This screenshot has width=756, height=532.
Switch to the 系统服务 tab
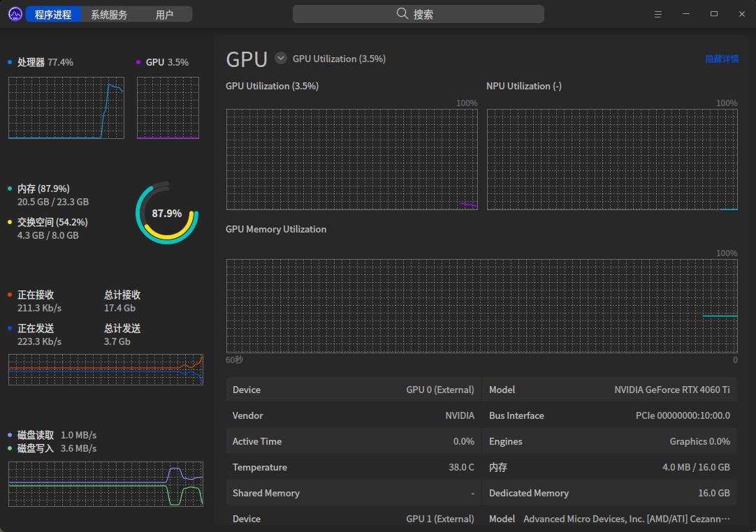click(109, 15)
